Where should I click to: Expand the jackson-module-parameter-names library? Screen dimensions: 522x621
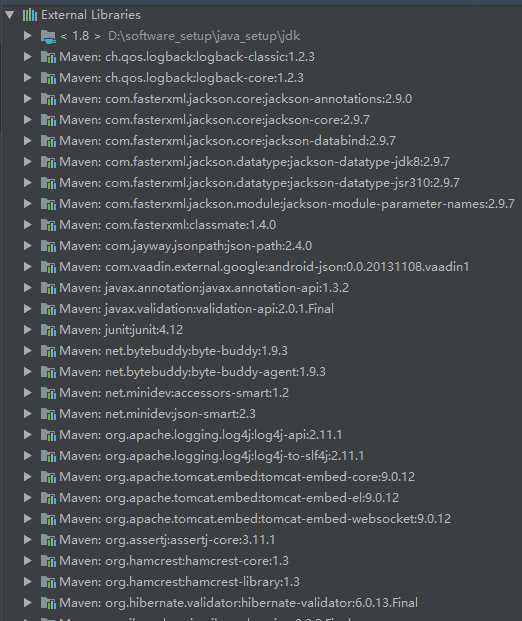pos(28,204)
